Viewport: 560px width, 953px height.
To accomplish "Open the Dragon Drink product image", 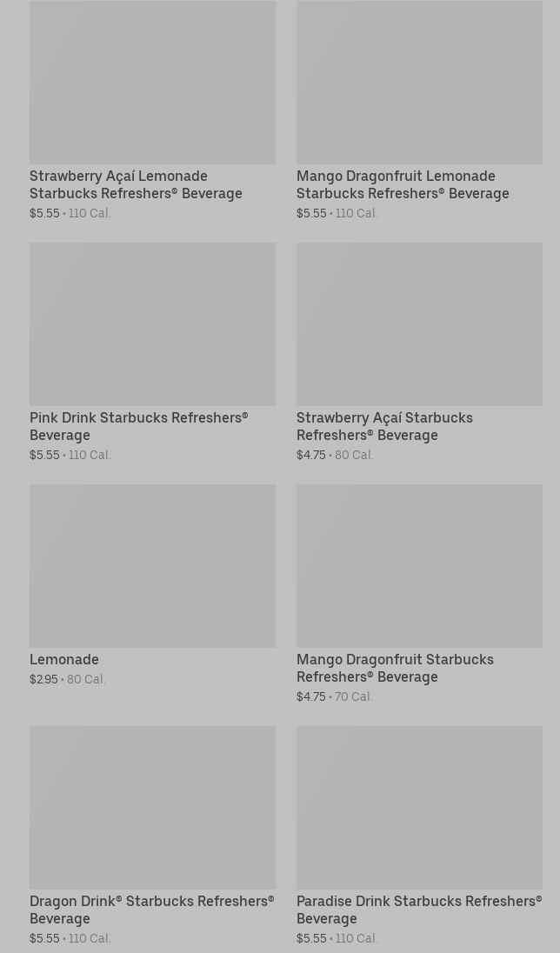I will tap(152, 807).
